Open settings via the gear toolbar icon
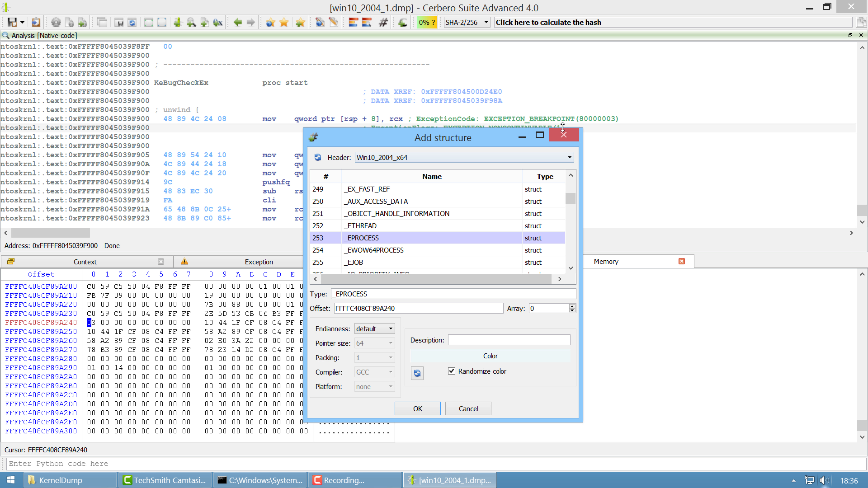 [x=56, y=22]
